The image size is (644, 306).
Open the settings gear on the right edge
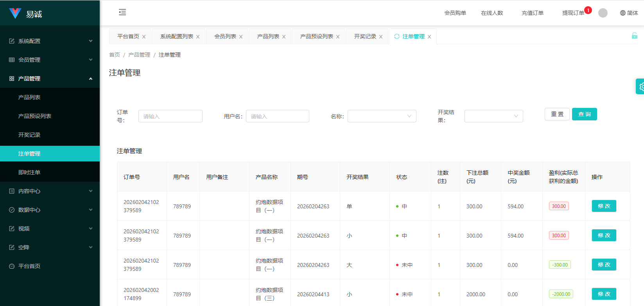[640, 87]
